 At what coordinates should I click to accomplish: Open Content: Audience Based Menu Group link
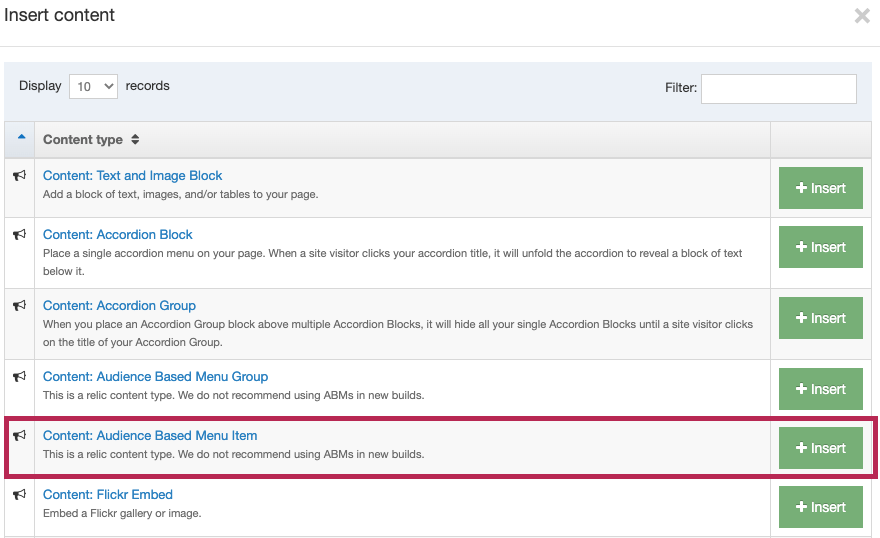pyautogui.click(x=155, y=377)
